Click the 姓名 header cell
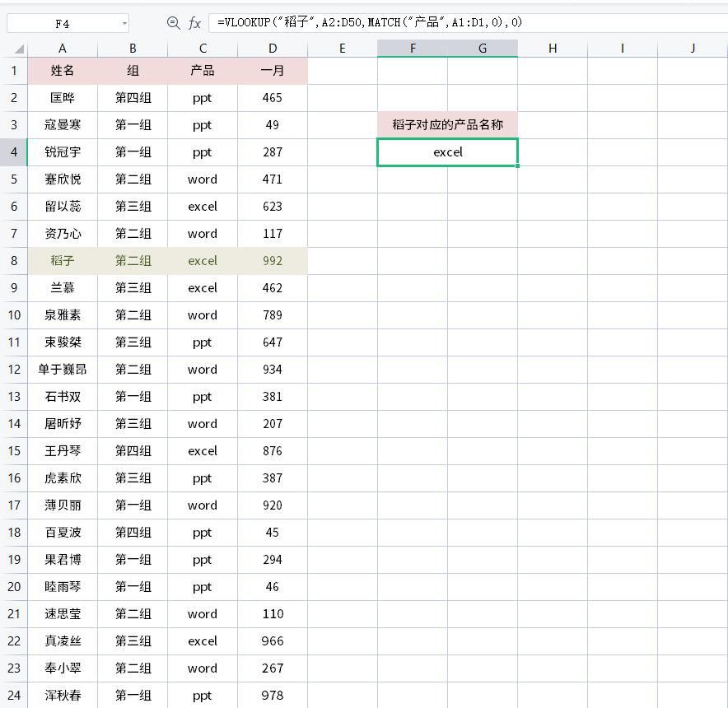The image size is (728, 708). tap(62, 71)
